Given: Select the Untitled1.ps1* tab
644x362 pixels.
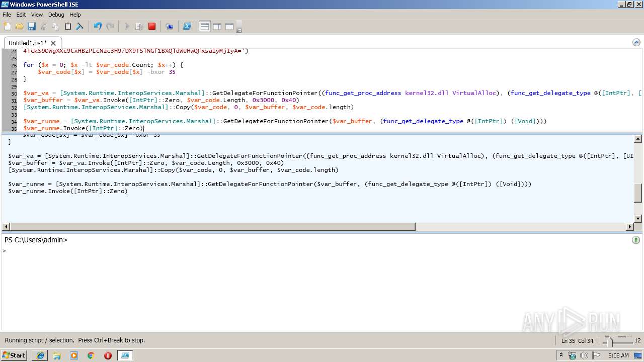Looking at the screenshot, I should pos(28,43).
